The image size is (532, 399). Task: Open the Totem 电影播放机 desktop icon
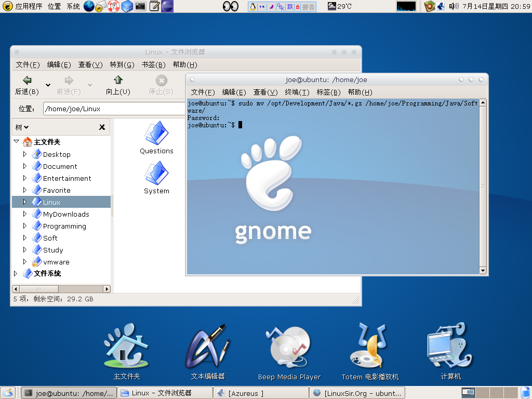coord(370,351)
